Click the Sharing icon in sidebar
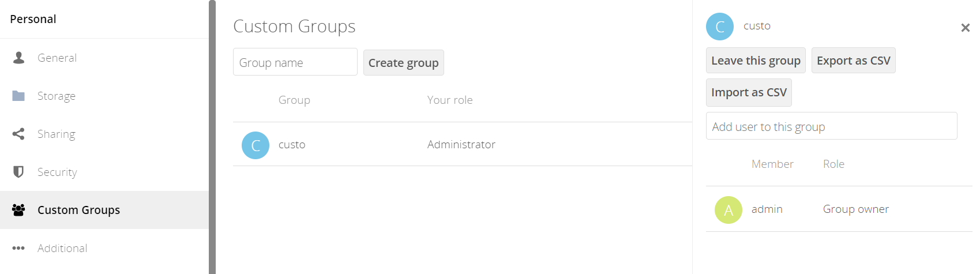This screenshot has height=274, width=980. point(18,134)
